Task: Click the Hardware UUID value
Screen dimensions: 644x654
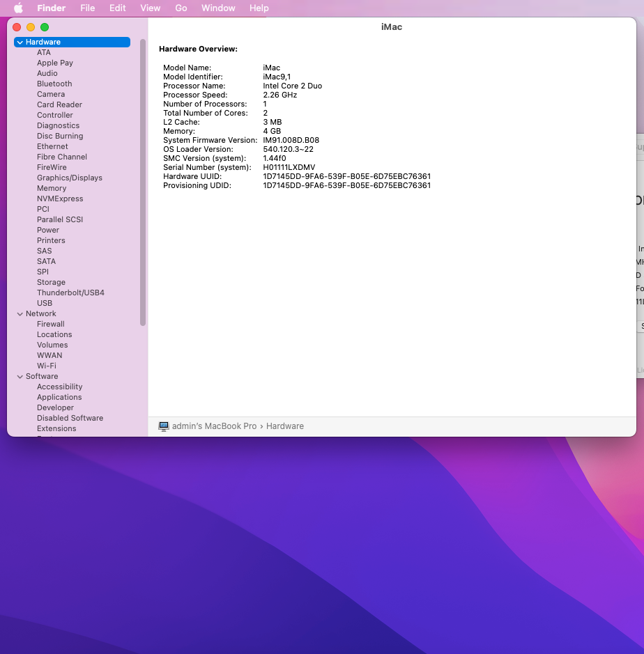Action: (x=347, y=176)
